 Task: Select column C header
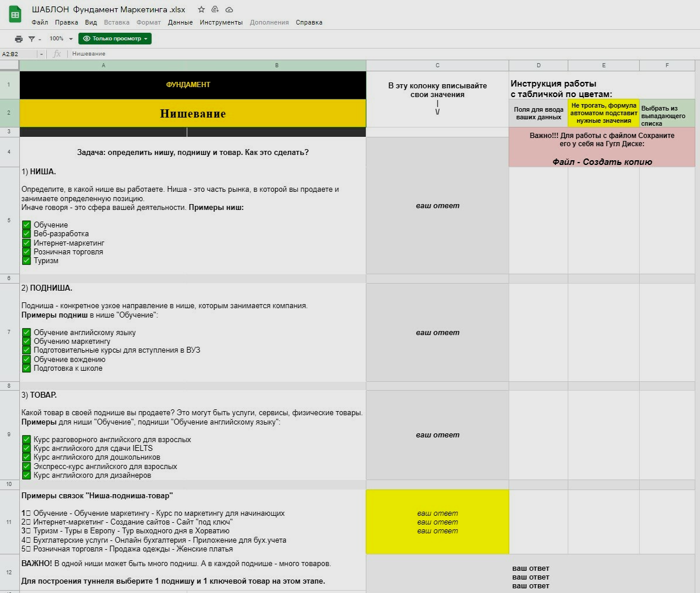click(x=437, y=65)
